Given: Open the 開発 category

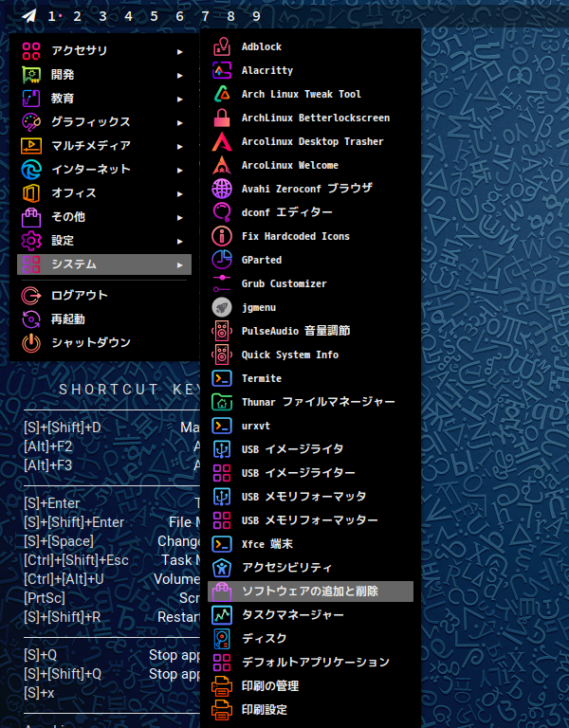Looking at the screenshot, I should pyautogui.click(x=104, y=75).
